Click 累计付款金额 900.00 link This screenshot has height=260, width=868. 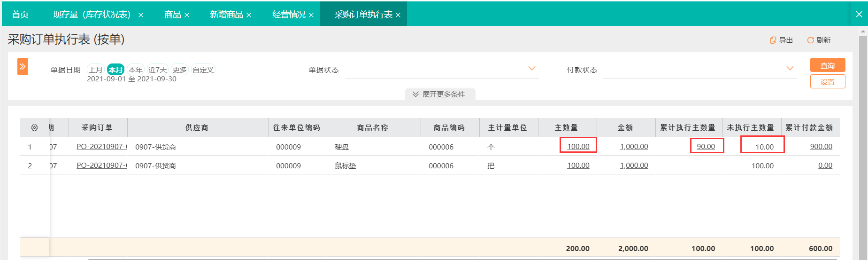pyautogui.click(x=821, y=147)
